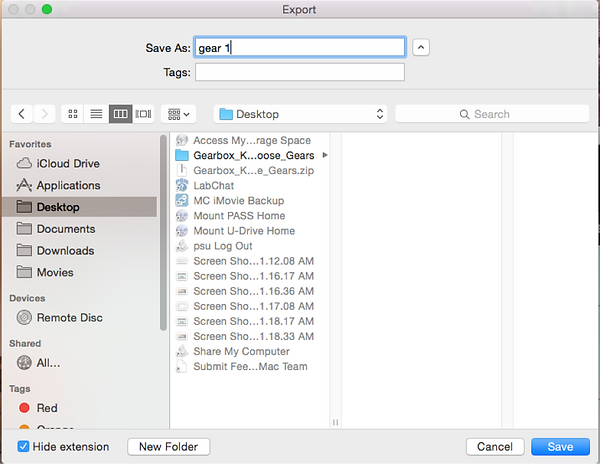This screenshot has width=600, height=464.
Task: Click the Gearbox zip file icon
Action: click(182, 170)
